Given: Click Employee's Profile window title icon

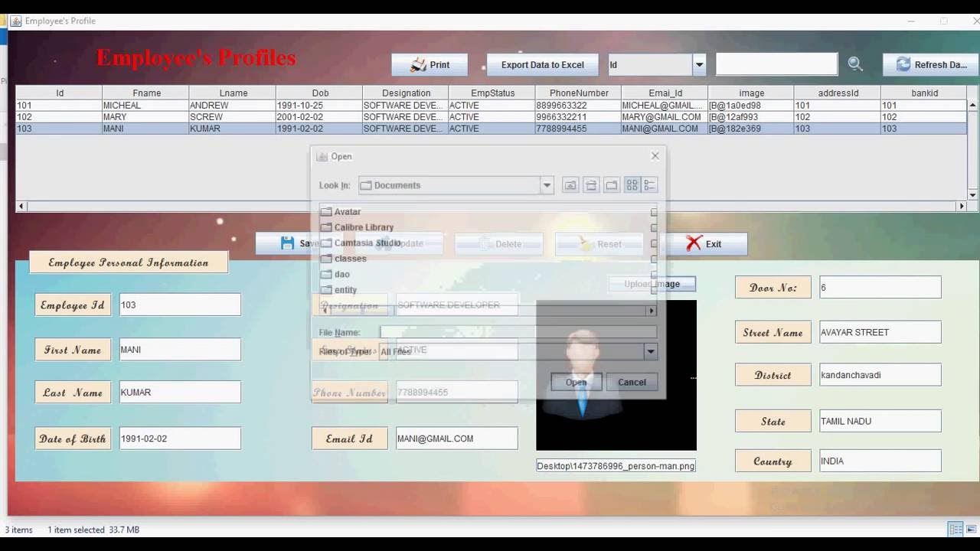Looking at the screenshot, I should (16, 21).
